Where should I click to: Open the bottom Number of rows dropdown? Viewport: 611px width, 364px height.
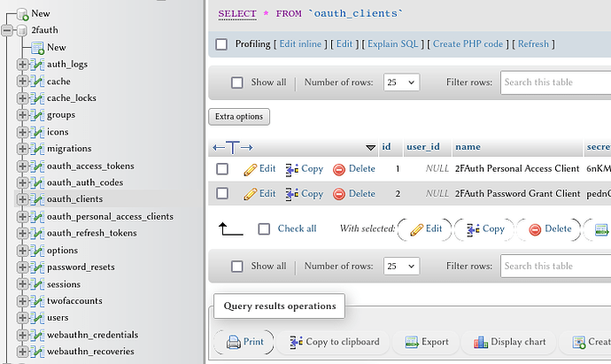tap(401, 267)
